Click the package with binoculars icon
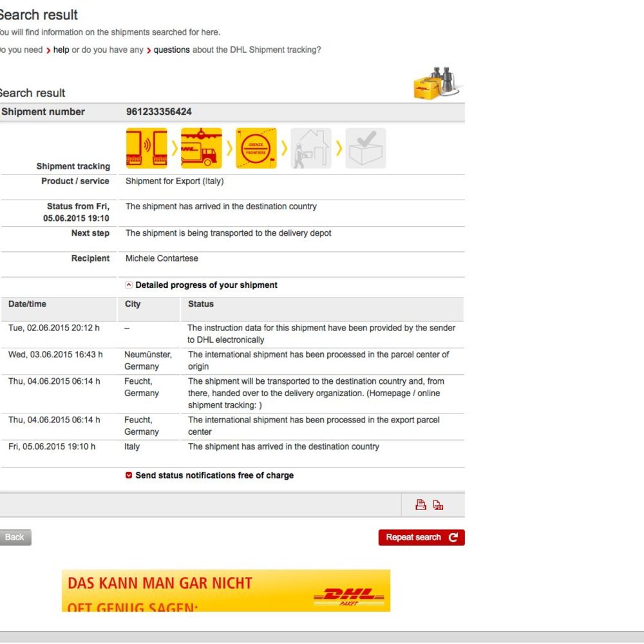This screenshot has height=644, width=644. click(437, 83)
